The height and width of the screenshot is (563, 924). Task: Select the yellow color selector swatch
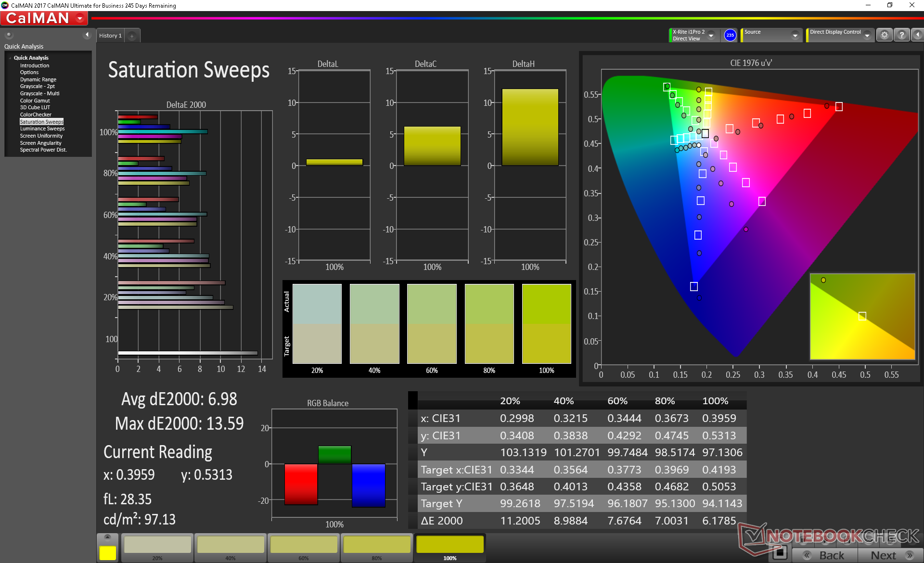pos(107,552)
